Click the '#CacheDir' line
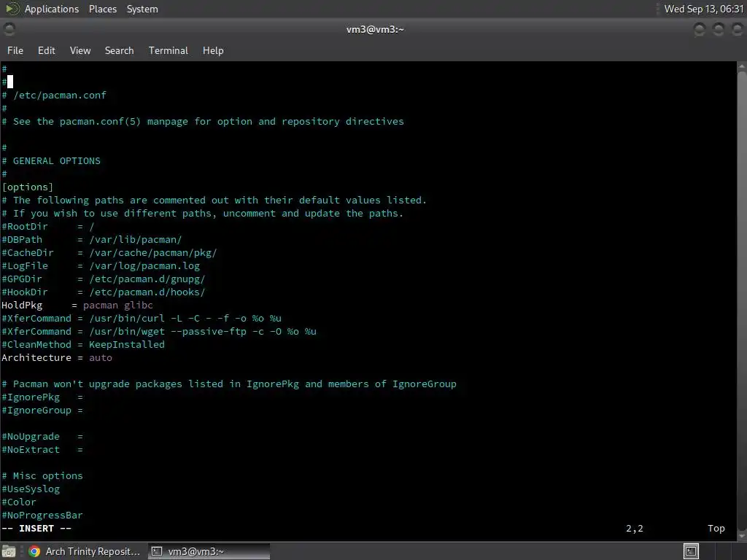The image size is (747, 560). click(109, 253)
